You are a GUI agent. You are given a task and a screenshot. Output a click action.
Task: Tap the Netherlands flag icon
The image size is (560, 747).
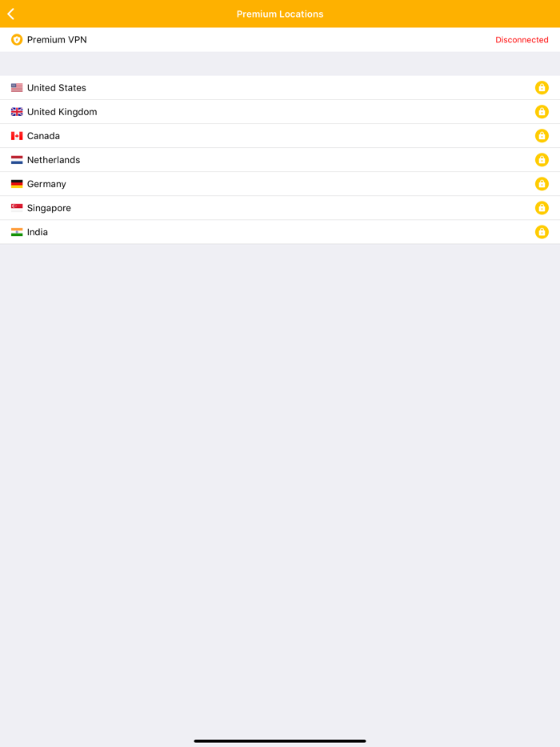[16, 160]
